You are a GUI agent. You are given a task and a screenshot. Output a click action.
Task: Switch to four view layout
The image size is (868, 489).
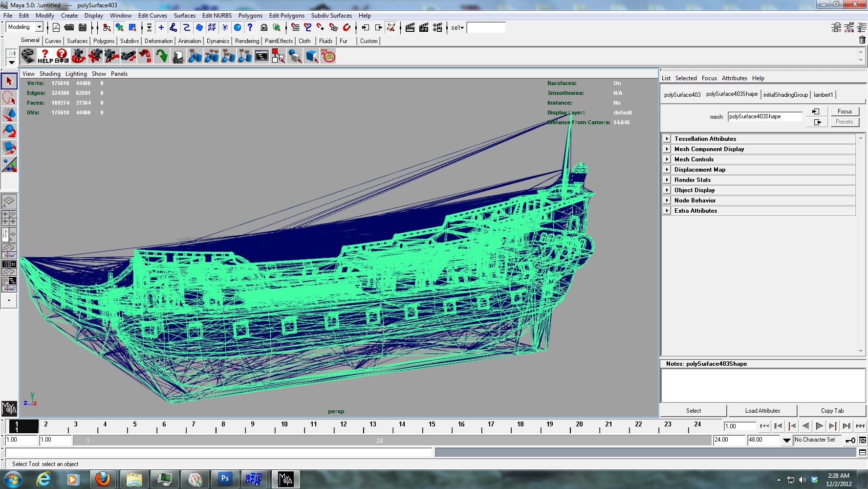9,218
